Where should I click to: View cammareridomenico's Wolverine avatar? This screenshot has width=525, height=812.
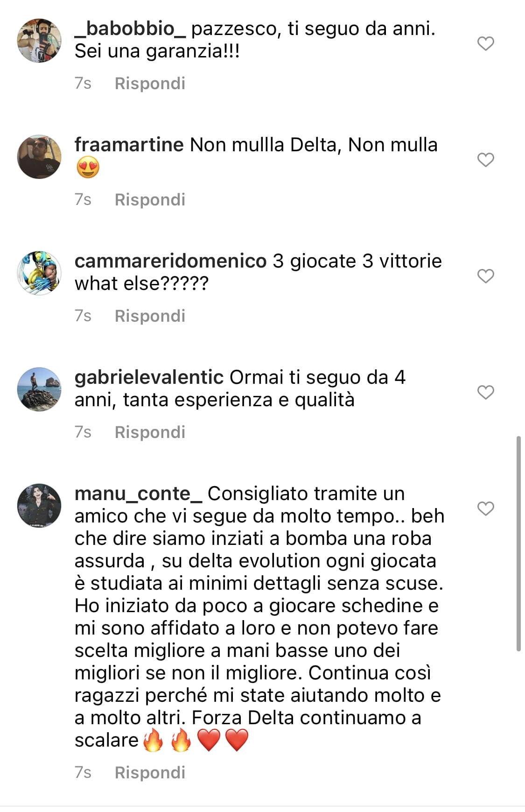(x=39, y=273)
